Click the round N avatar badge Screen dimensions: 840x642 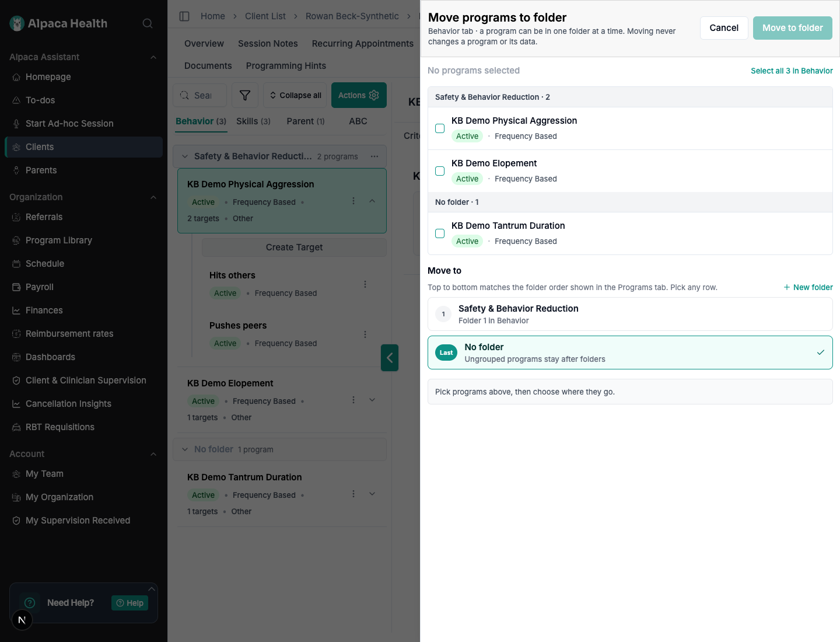pos(22,620)
